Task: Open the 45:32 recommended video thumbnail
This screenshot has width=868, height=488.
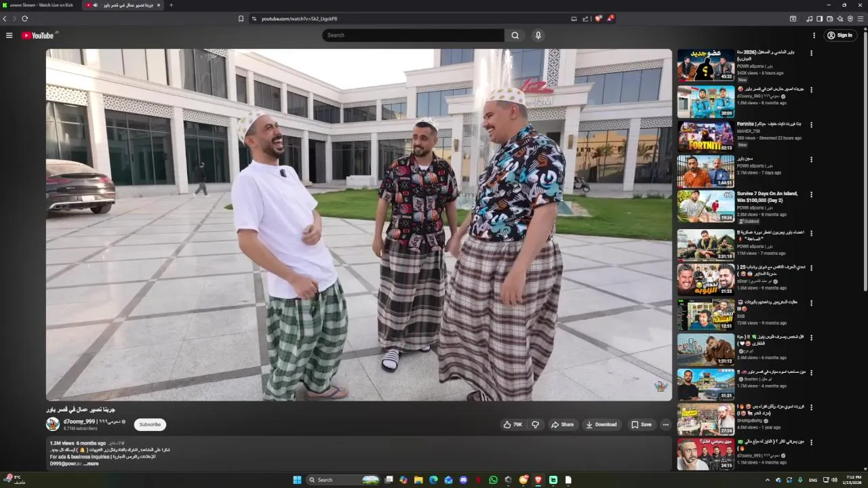Action: point(705,65)
